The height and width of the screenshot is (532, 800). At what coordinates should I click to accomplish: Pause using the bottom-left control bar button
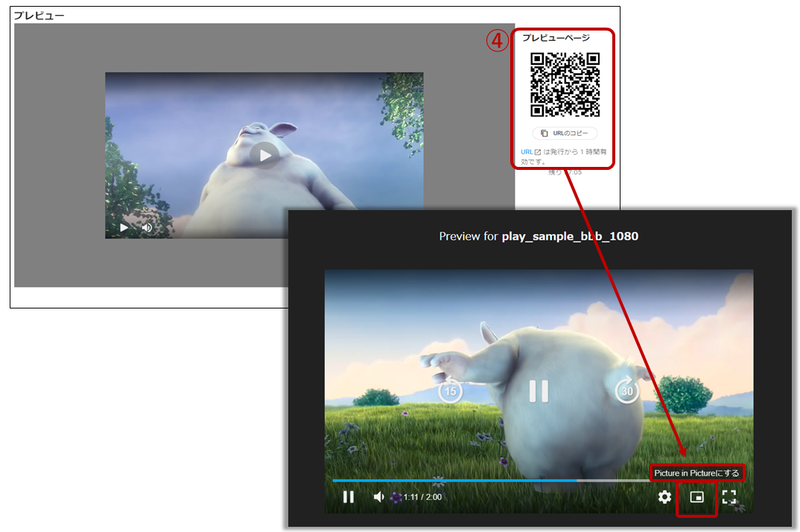tap(348, 497)
